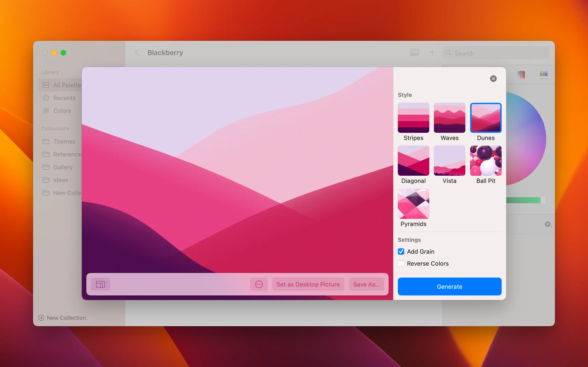Click Set as Desktop Picture
Image resolution: width=588 pixels, height=367 pixels.
tap(308, 284)
